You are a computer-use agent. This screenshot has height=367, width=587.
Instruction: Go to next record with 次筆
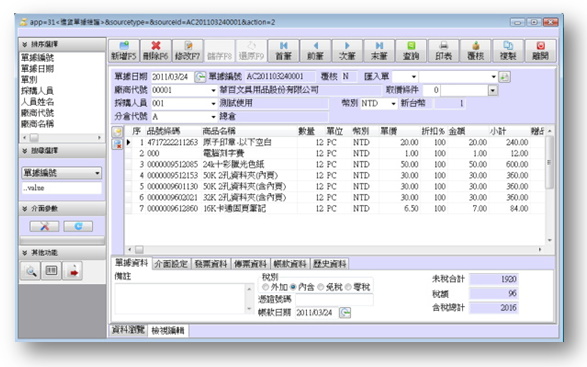pyautogui.click(x=347, y=51)
